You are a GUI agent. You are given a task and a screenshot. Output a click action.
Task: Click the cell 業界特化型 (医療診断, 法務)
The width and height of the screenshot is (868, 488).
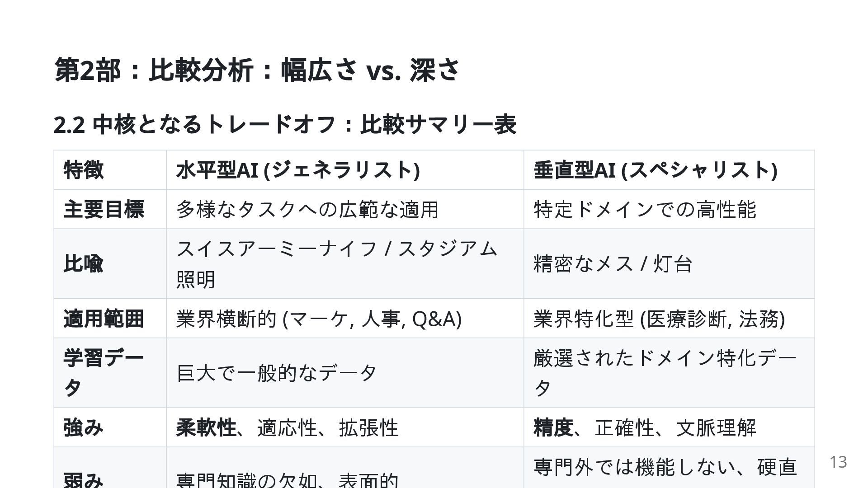pyautogui.click(x=669, y=319)
